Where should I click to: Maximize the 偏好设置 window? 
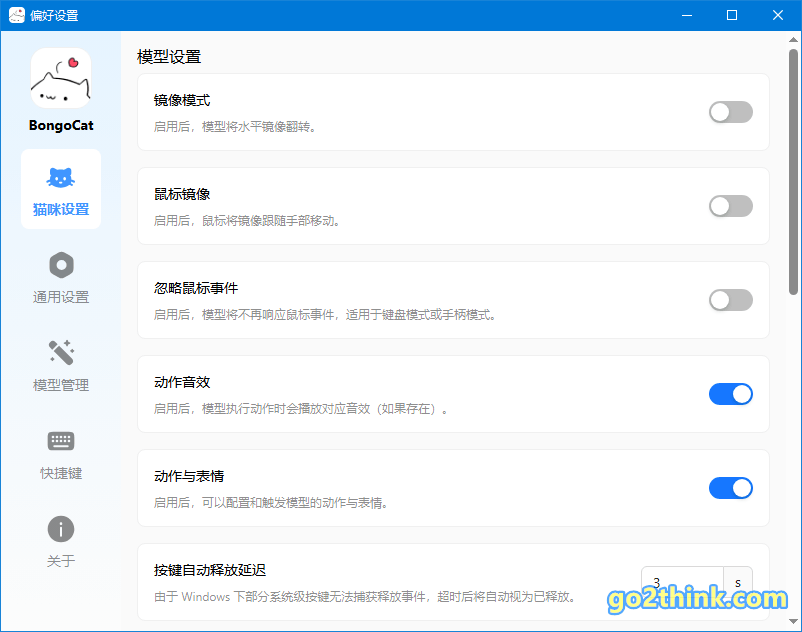pos(732,15)
